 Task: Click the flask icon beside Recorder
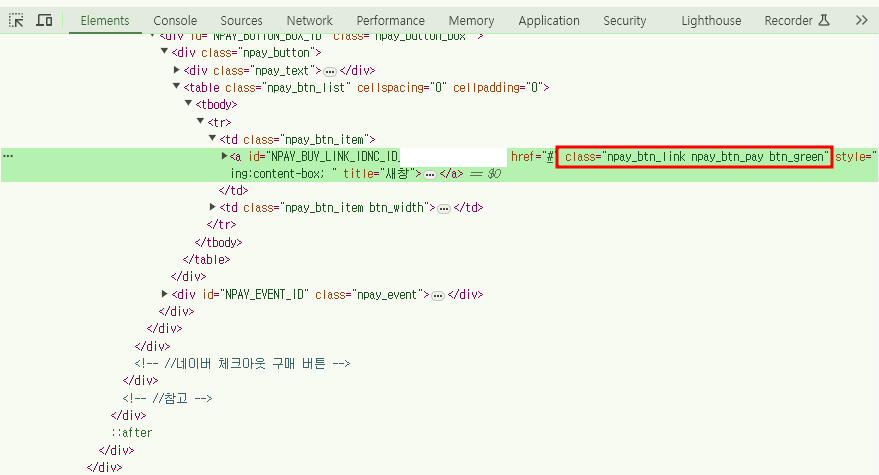point(824,21)
